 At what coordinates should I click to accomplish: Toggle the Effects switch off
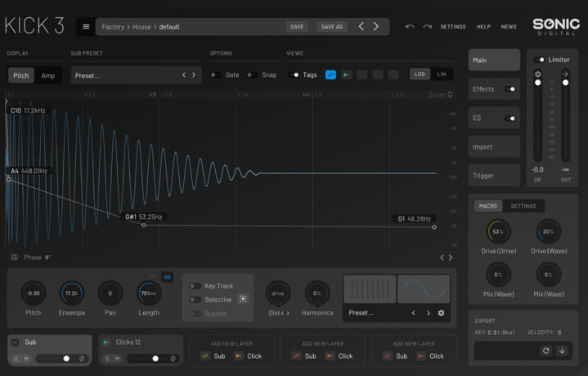coord(510,89)
